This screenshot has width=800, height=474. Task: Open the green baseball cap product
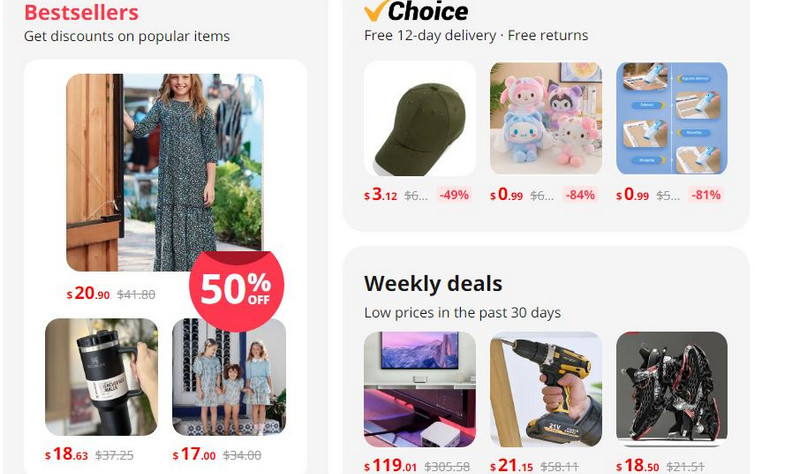[x=419, y=119]
